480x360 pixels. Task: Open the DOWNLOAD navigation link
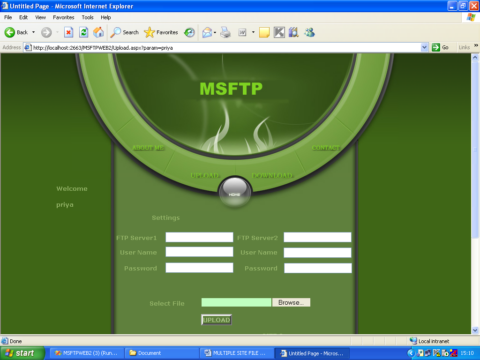[x=272, y=175]
